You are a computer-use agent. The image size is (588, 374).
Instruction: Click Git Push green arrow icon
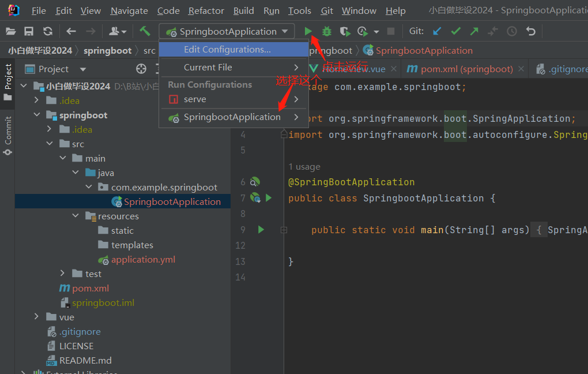point(474,32)
